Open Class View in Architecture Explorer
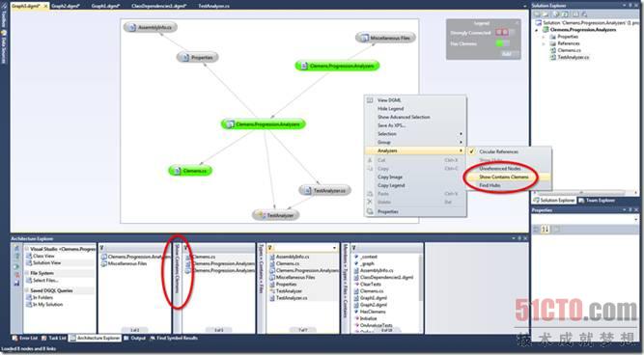Image resolution: width=644 pixels, height=355 pixels. 43,256
